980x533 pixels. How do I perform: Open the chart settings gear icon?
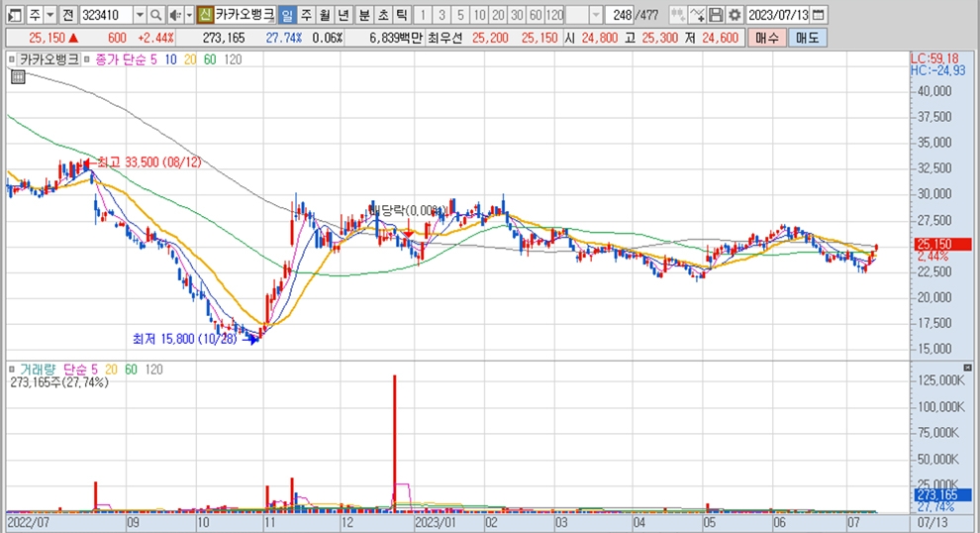coord(734,15)
